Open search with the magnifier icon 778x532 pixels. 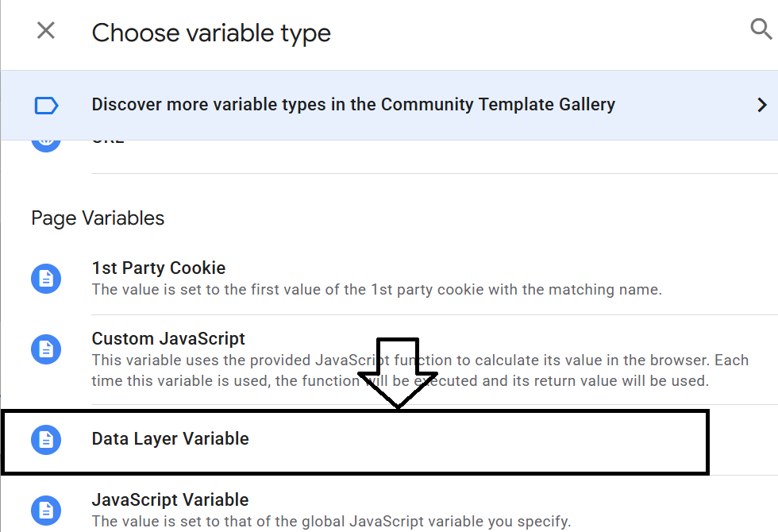(x=761, y=29)
